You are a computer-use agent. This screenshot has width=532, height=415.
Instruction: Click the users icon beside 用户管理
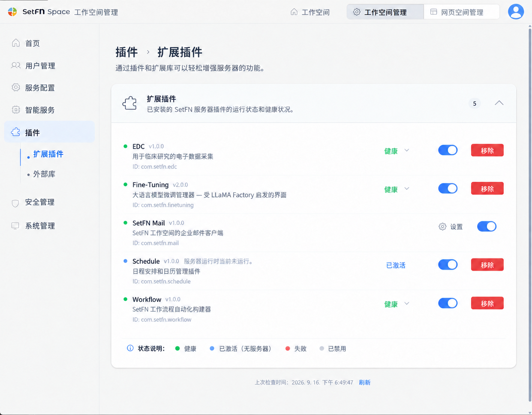point(16,66)
